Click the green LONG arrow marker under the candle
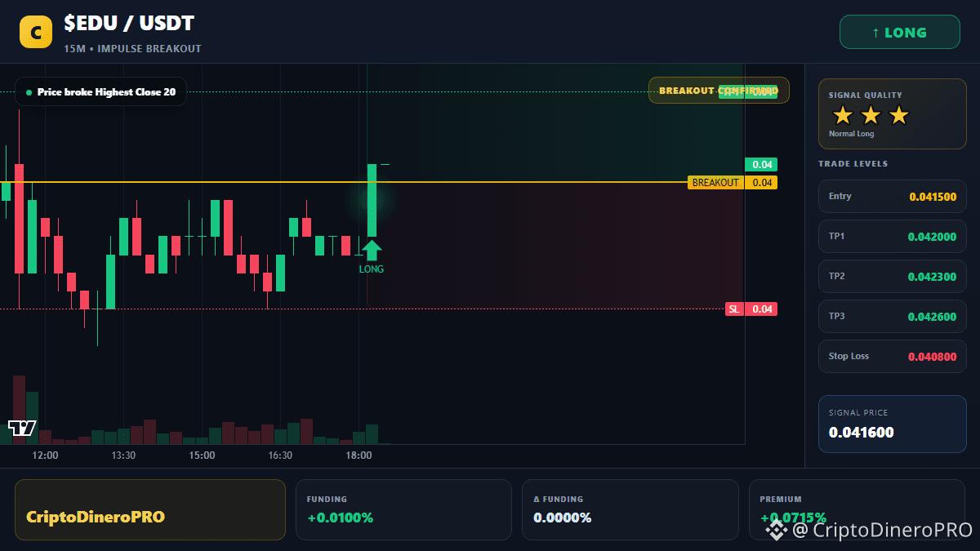Image resolution: width=980 pixels, height=551 pixels. pos(372,251)
